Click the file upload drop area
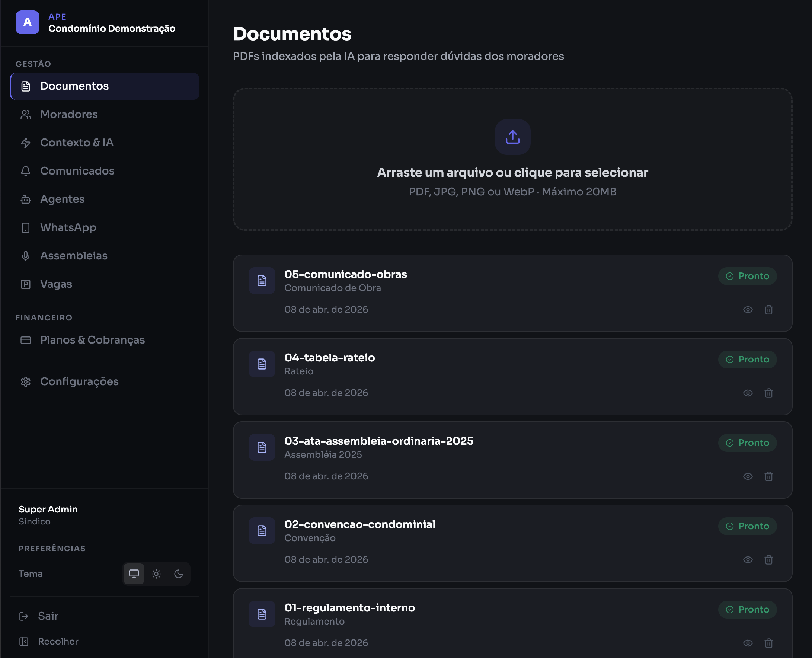The image size is (812, 658). point(512,159)
